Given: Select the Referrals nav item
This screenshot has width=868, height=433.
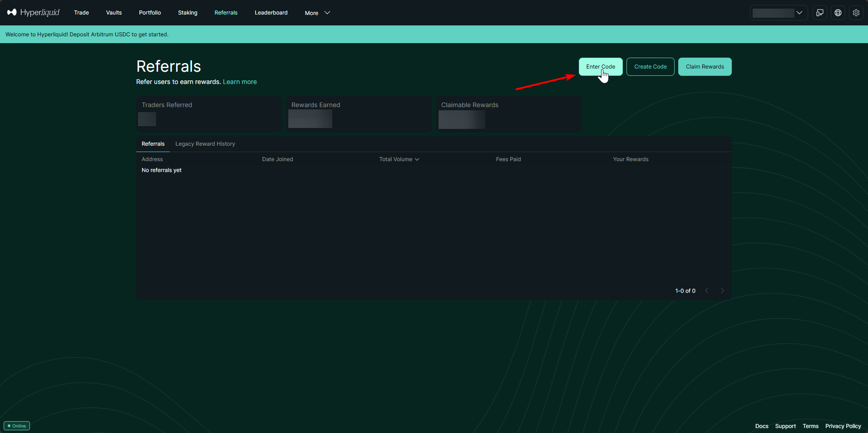Looking at the screenshot, I should point(226,13).
